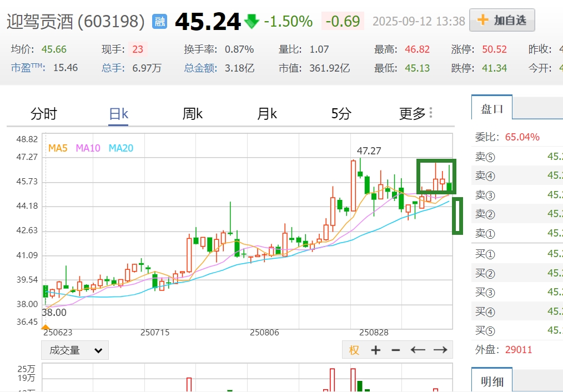
Task: Switch to 分时 intraday chart tab
Action: coord(44,114)
